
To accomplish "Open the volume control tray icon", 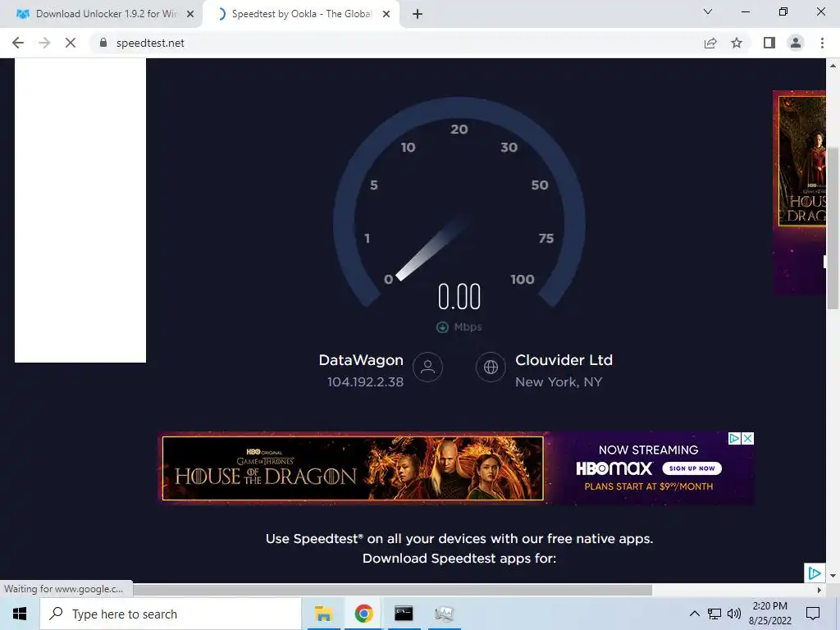I will (x=734, y=614).
